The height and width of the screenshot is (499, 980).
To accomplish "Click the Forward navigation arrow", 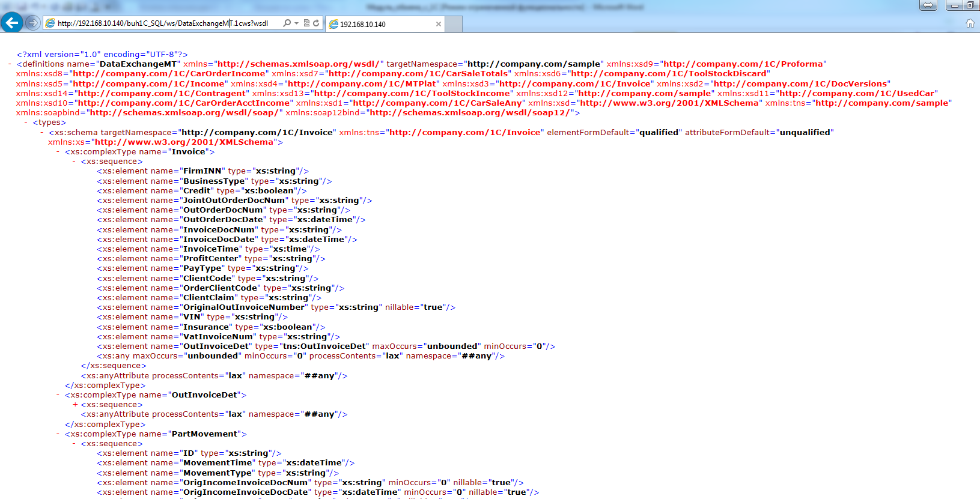I will [x=33, y=23].
